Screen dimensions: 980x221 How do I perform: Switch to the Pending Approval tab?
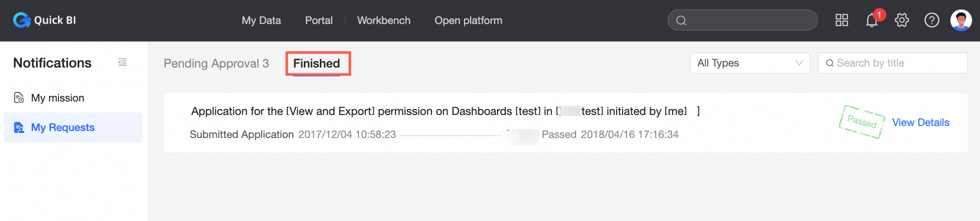(216, 63)
